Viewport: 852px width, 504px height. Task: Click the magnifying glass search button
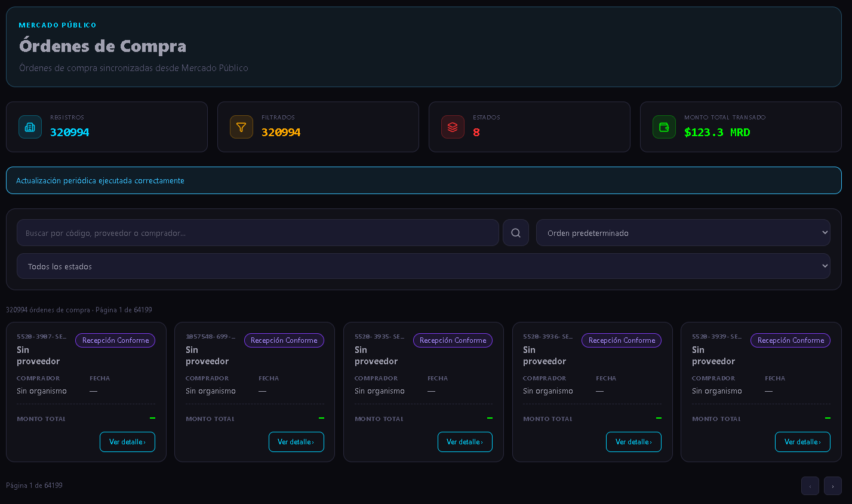pos(516,233)
